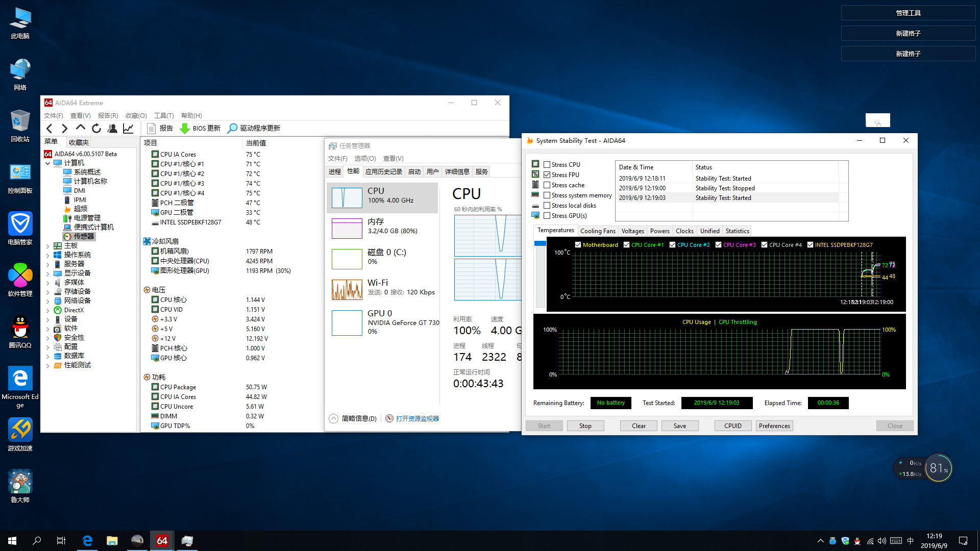
Task: Toggle the CPU Core #1 graph checkbox
Action: (627, 245)
